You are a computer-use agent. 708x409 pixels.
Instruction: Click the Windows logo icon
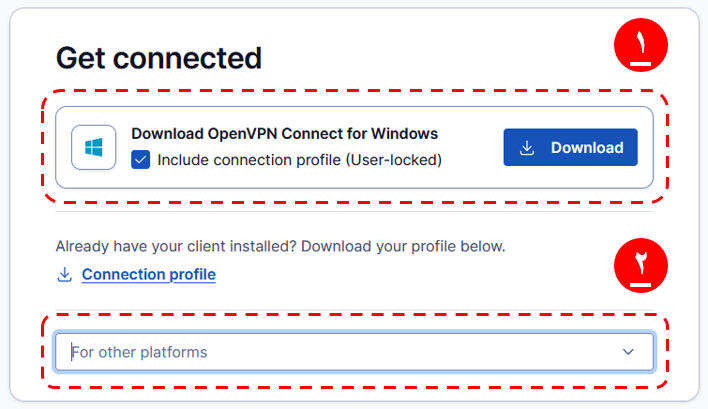94,148
